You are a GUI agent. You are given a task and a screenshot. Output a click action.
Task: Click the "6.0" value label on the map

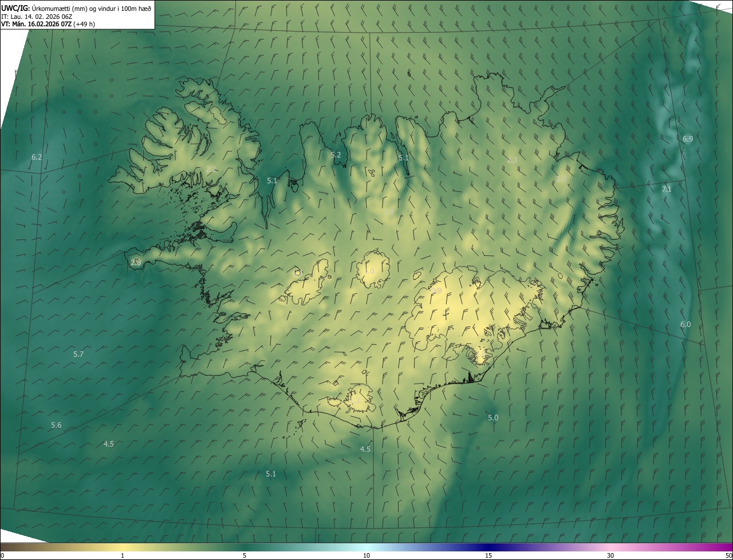685,325
